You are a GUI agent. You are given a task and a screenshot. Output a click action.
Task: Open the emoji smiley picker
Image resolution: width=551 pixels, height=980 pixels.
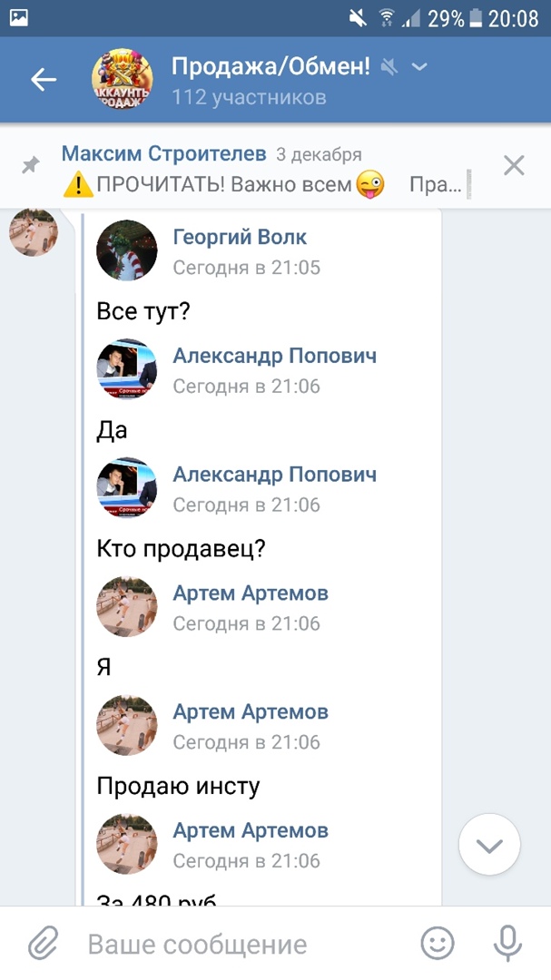(438, 944)
